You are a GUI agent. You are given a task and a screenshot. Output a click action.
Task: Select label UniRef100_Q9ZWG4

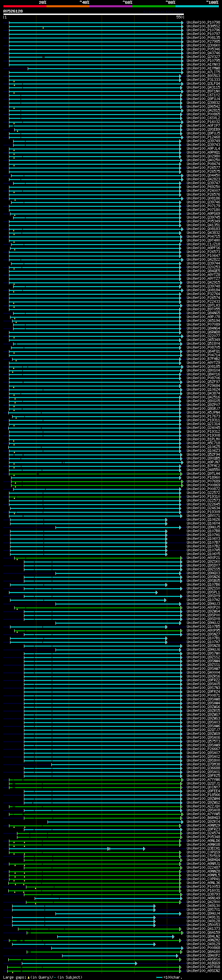[x=203, y=612]
